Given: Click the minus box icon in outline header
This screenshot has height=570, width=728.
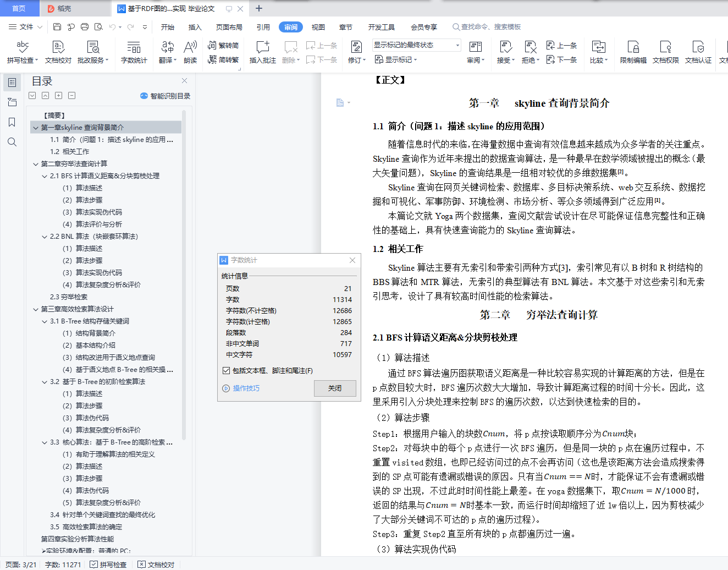Looking at the screenshot, I should click(71, 96).
